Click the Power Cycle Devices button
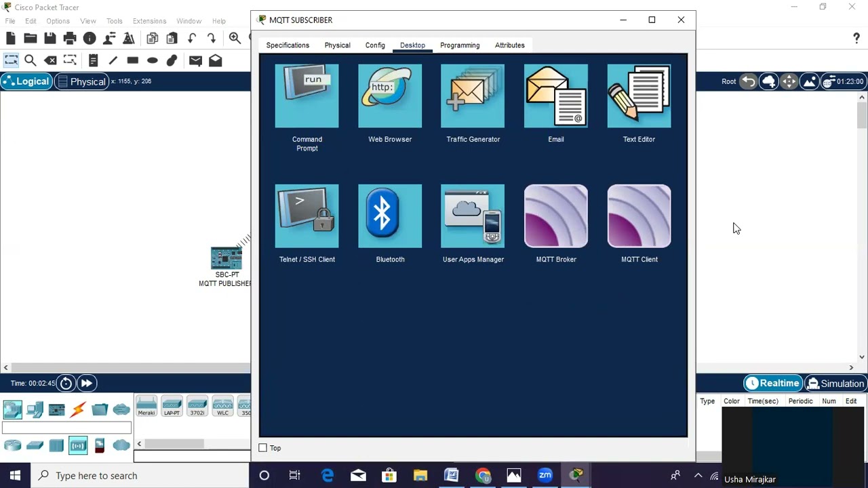 click(66, 384)
